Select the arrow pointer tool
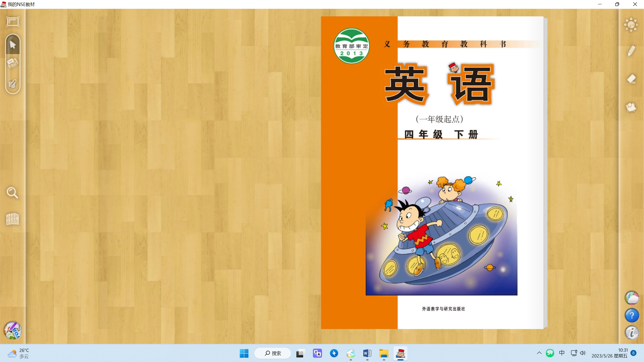The image size is (644, 362). [13, 45]
